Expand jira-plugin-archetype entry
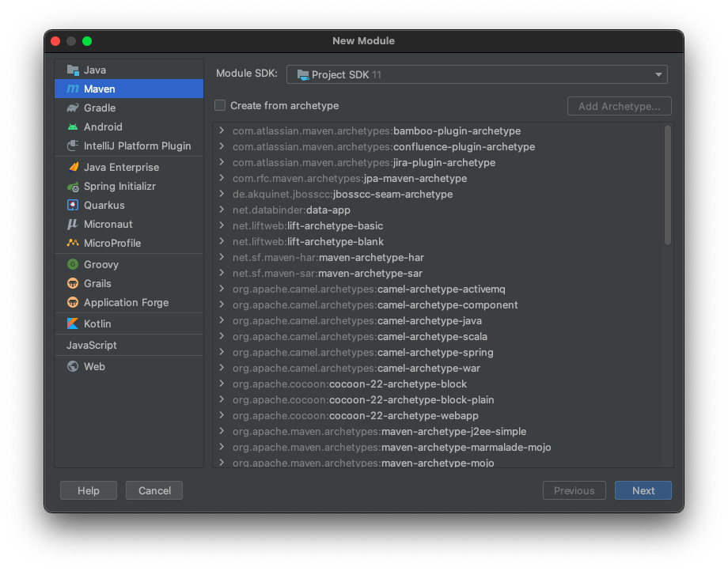 222,162
